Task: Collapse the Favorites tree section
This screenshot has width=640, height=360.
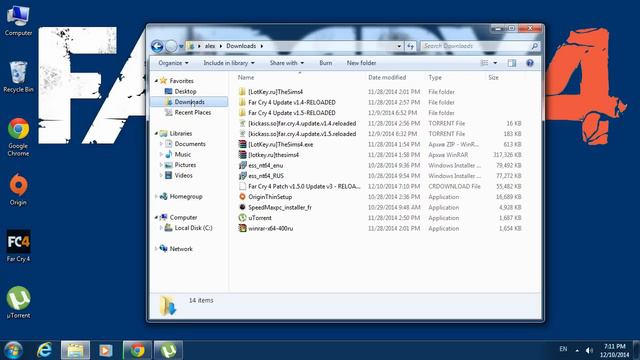Action: pyautogui.click(x=156, y=81)
